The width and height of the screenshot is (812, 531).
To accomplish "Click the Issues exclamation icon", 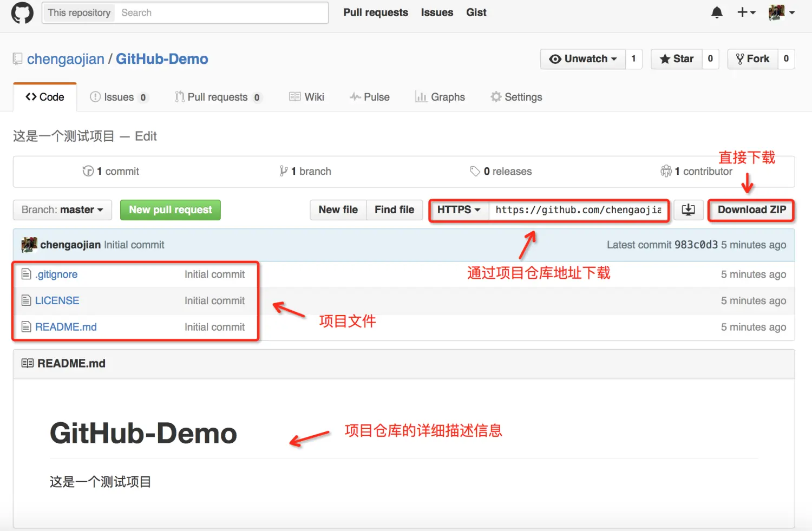I will pos(95,97).
